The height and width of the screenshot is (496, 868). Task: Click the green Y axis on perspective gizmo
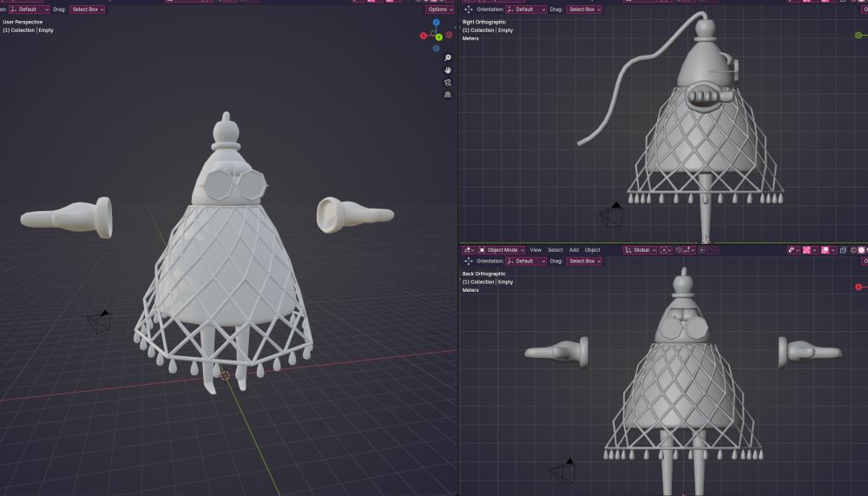point(439,37)
